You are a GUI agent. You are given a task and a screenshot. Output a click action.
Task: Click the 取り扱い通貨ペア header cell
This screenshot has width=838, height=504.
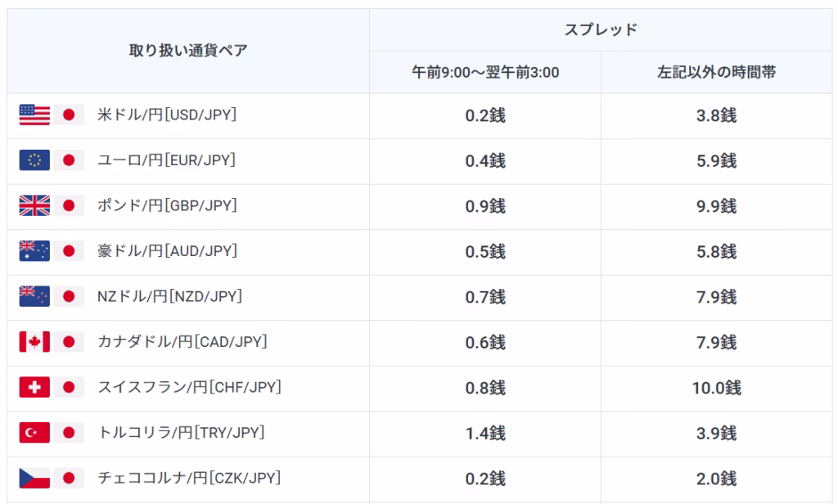click(188, 51)
